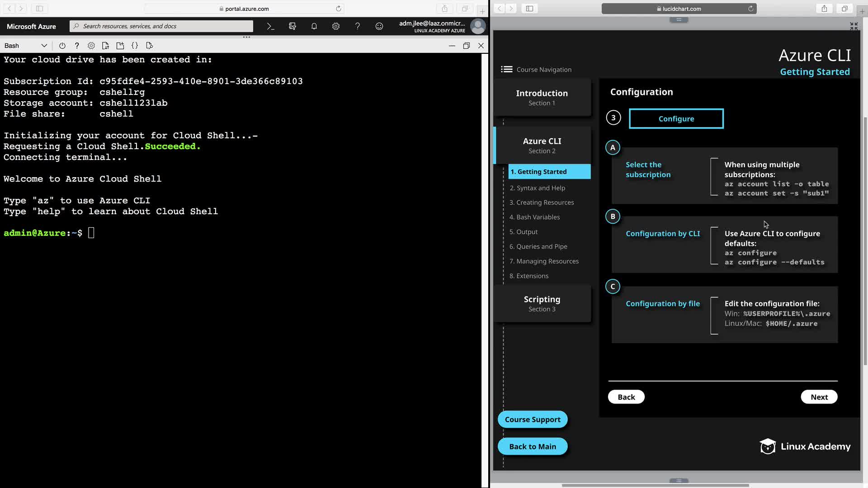Click the Azure search resources field
Screen dimensions: 868x488
[x=161, y=26]
